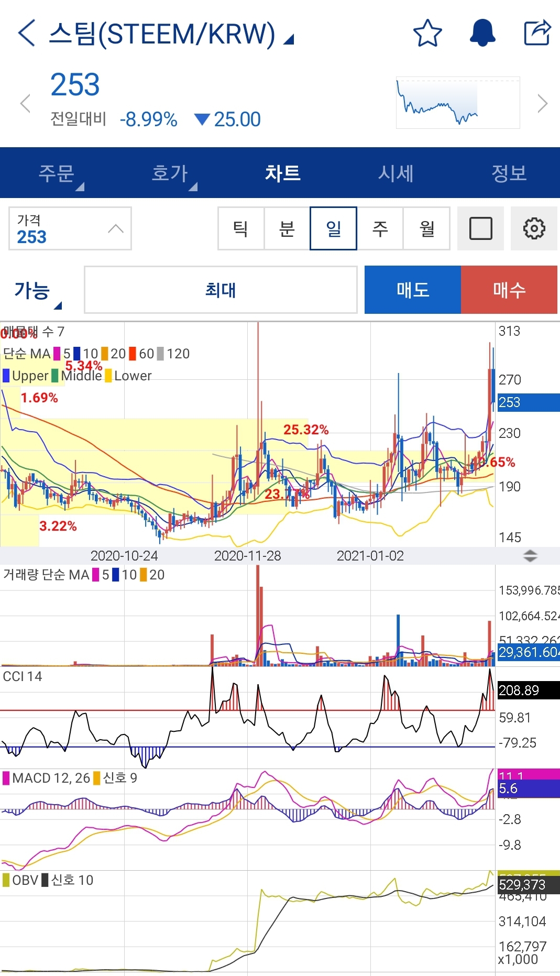Viewport: 560px width, 976px height.
Task: Open settings gear icon for chart
Action: (534, 228)
